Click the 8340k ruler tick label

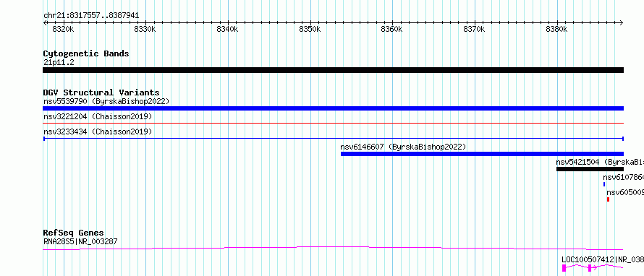(227, 30)
